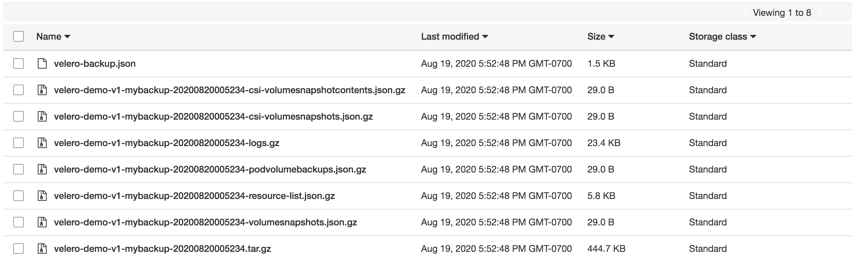Viewport: 868px width, 273px height.
Task: Click the velero-backup.json file icon
Action: click(x=42, y=63)
